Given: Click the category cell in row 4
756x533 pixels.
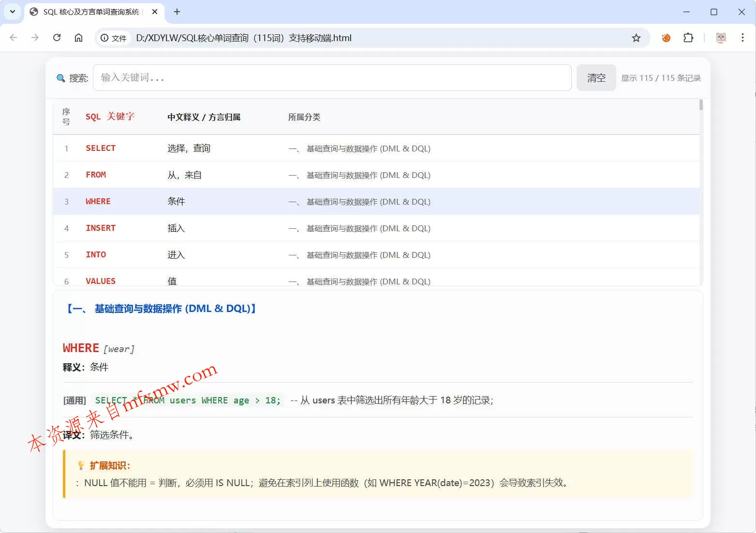Looking at the screenshot, I should point(359,228).
